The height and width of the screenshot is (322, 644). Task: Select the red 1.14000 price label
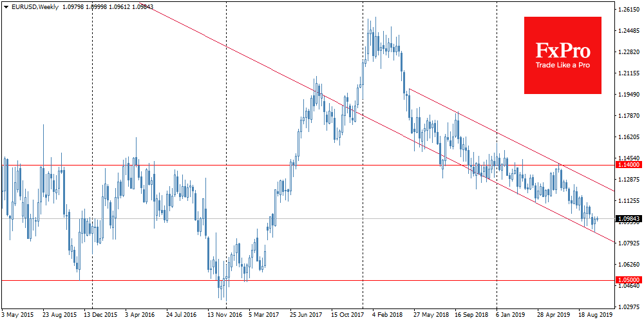(627, 165)
